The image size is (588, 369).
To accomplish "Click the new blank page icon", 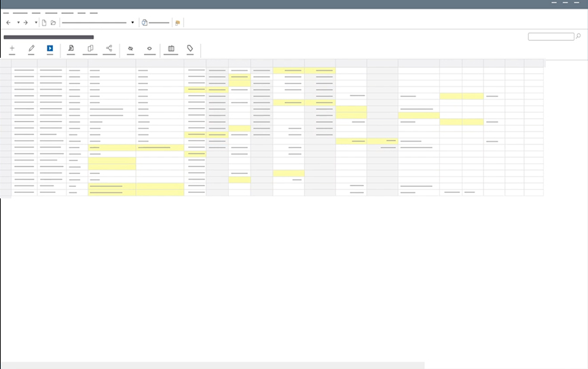I will 44,22.
